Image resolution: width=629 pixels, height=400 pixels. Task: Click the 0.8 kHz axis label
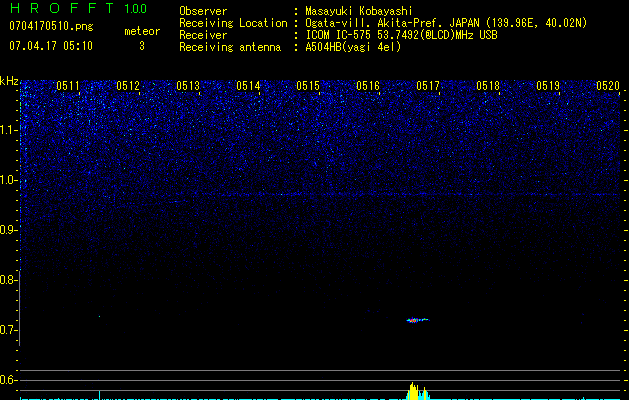click(x=7, y=280)
